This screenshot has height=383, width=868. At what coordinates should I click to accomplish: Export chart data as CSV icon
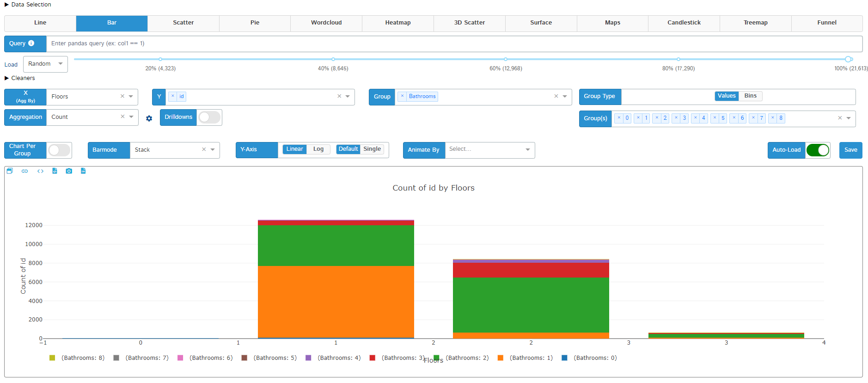(83, 171)
